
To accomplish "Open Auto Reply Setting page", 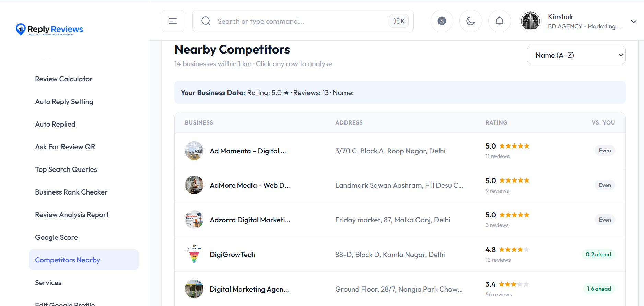I will pos(64,102).
